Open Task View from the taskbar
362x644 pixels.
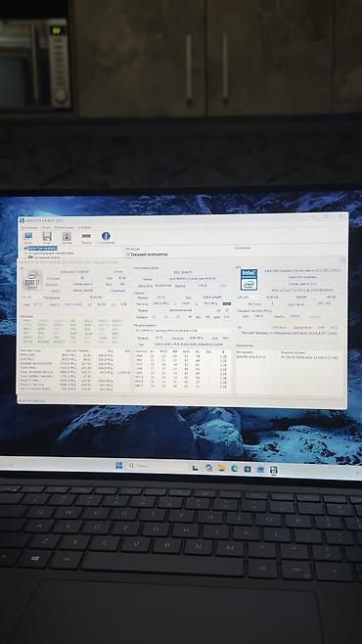(196, 468)
